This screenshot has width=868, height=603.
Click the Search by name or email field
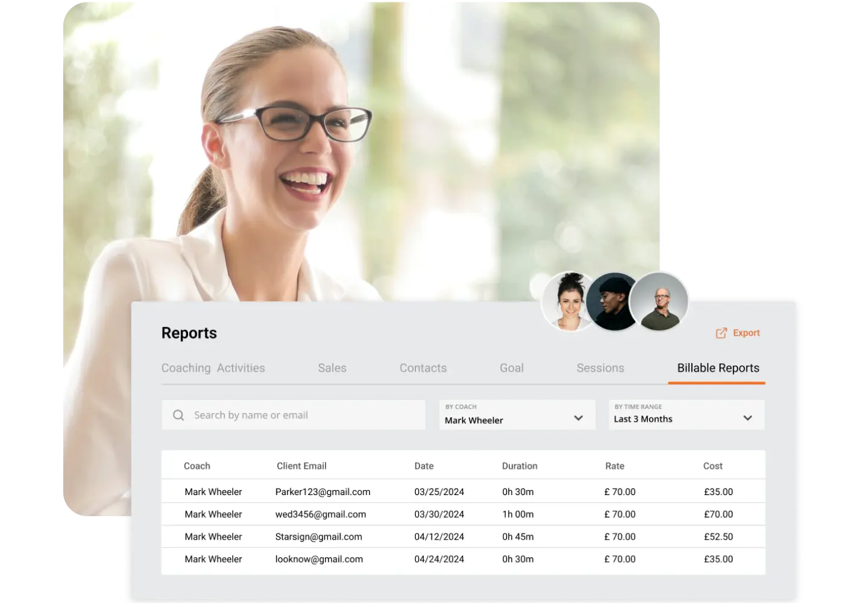coord(294,415)
